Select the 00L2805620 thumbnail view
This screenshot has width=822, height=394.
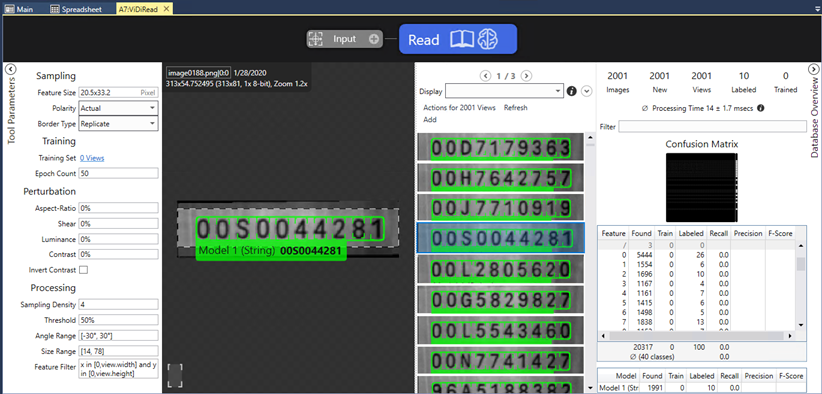pyautogui.click(x=500, y=271)
